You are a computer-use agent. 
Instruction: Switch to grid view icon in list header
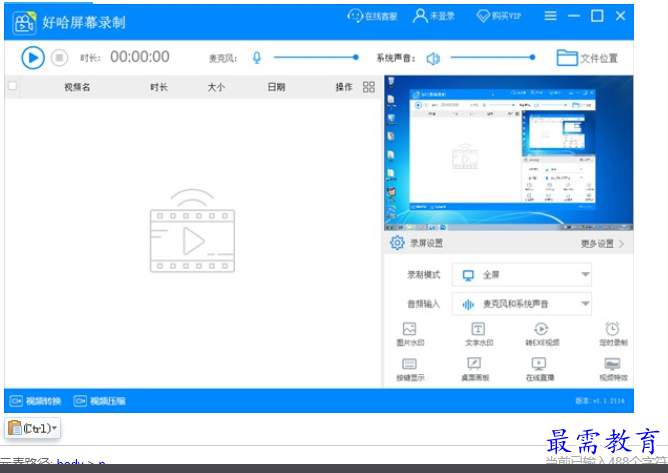pos(369,87)
